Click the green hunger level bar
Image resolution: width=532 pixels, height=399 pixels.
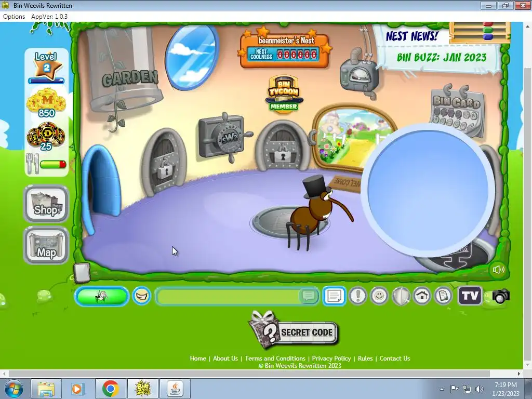[54, 165]
